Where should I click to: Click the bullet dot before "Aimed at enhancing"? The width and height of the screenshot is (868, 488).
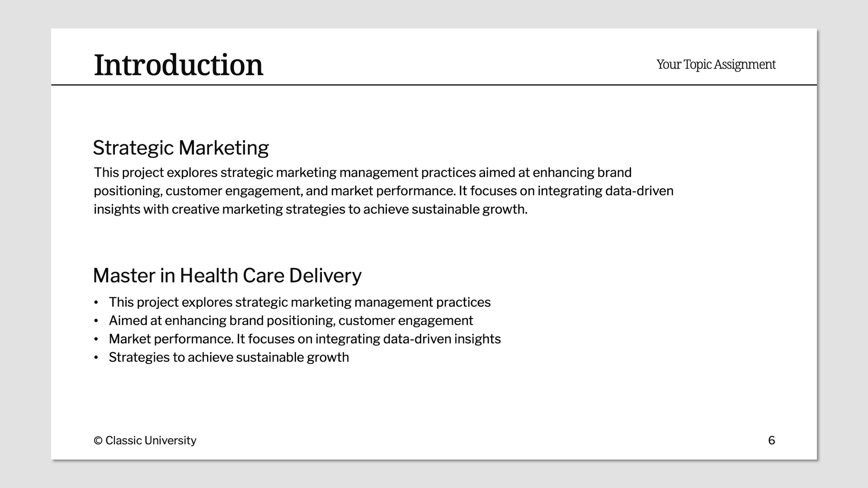click(96, 321)
